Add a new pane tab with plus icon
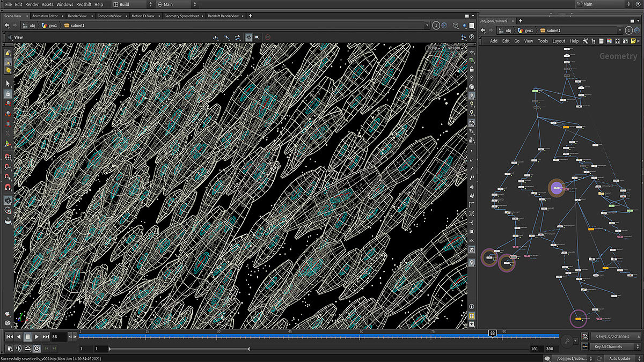The image size is (644, 362). coord(250,16)
